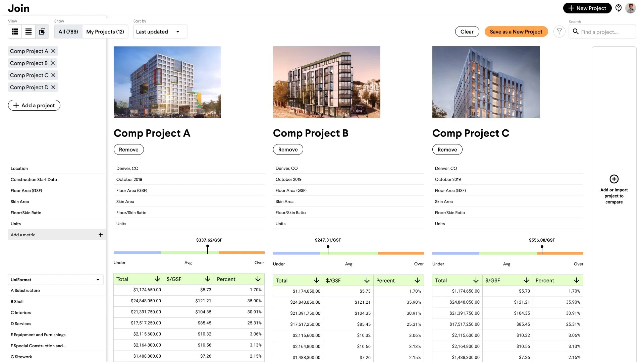This screenshot has width=644, height=362.
Task: Click the Add a project button
Action: (34, 105)
